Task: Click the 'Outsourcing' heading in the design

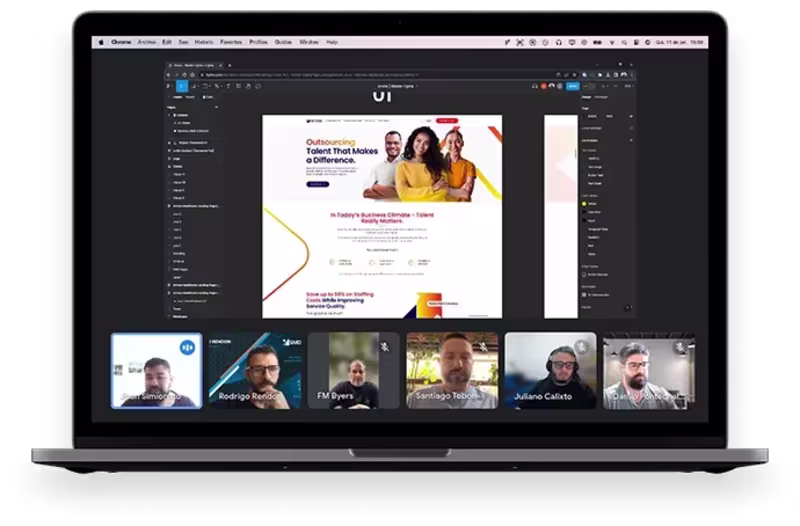Action: click(330, 142)
